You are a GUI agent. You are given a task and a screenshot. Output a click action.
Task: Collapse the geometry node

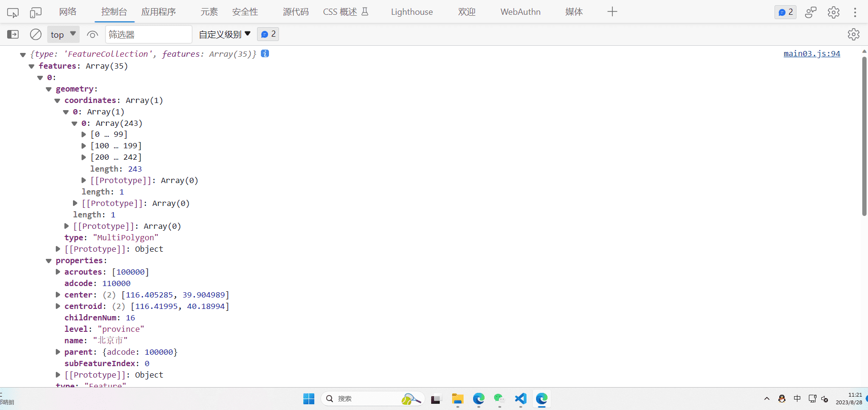tap(49, 89)
